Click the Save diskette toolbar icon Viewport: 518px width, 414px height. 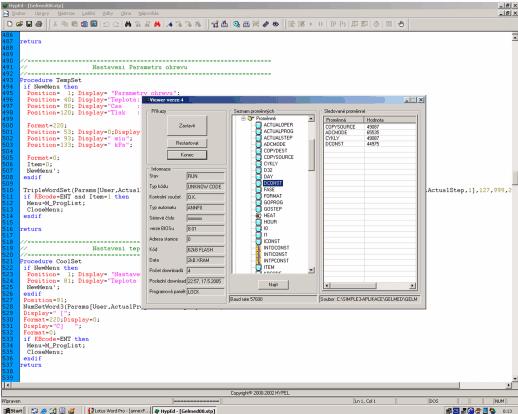tap(29, 24)
